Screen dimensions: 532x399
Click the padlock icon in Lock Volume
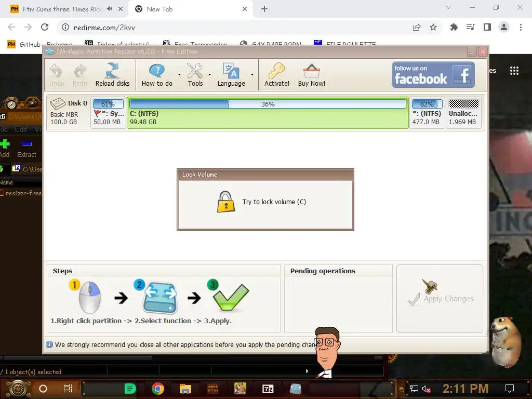(x=226, y=202)
